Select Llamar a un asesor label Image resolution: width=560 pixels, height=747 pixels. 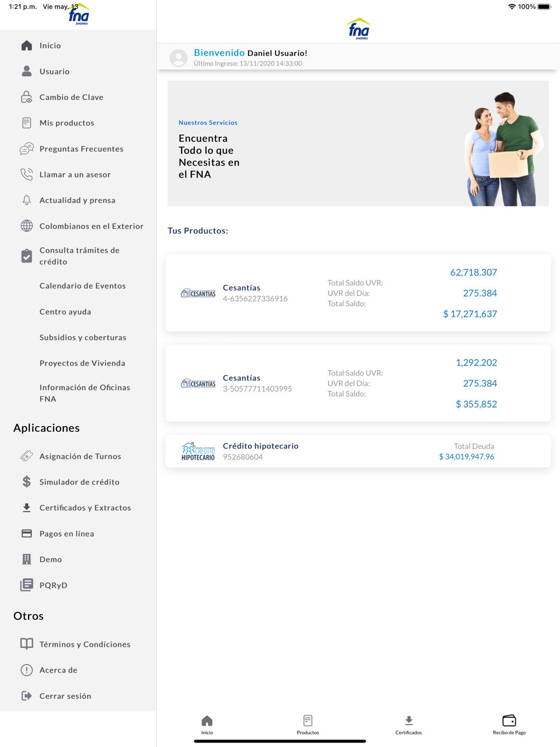[75, 174]
